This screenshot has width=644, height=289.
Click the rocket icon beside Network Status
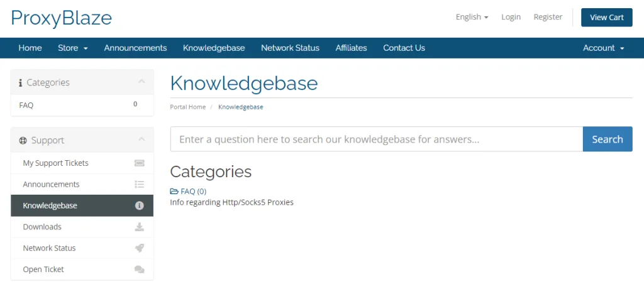pyautogui.click(x=139, y=248)
